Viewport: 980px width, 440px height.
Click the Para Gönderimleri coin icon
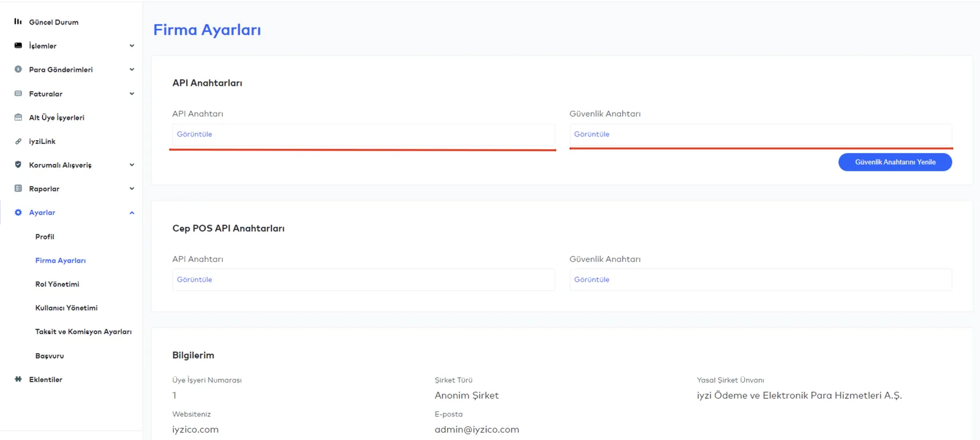[x=18, y=69]
